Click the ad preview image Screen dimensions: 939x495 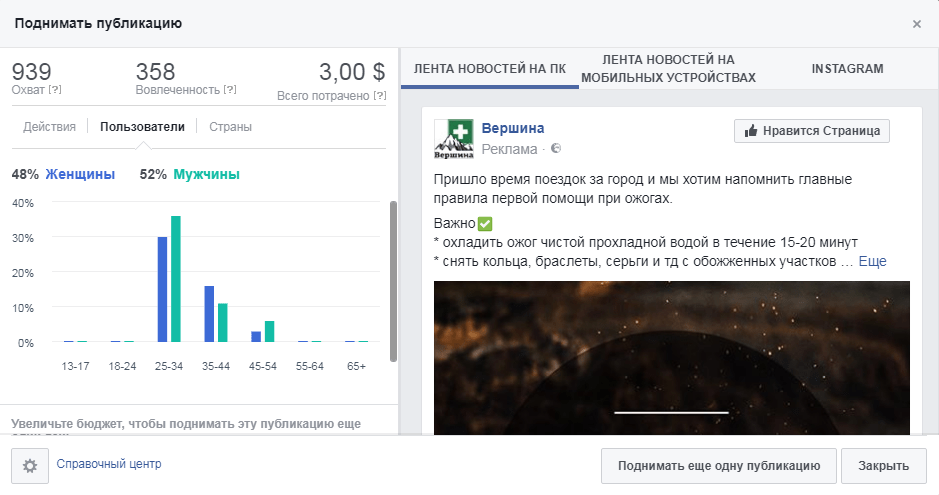coord(671,358)
